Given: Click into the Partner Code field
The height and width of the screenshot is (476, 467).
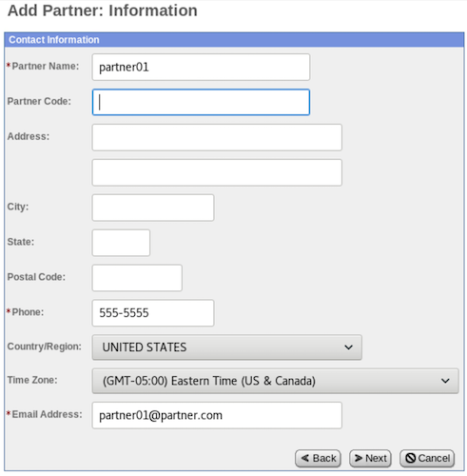Looking at the screenshot, I should [201, 102].
